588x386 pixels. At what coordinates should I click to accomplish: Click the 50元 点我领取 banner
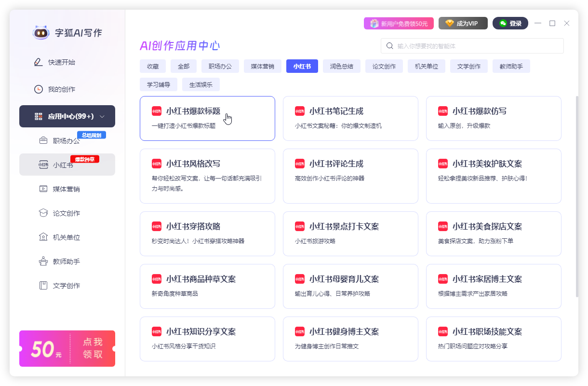pyautogui.click(x=67, y=348)
